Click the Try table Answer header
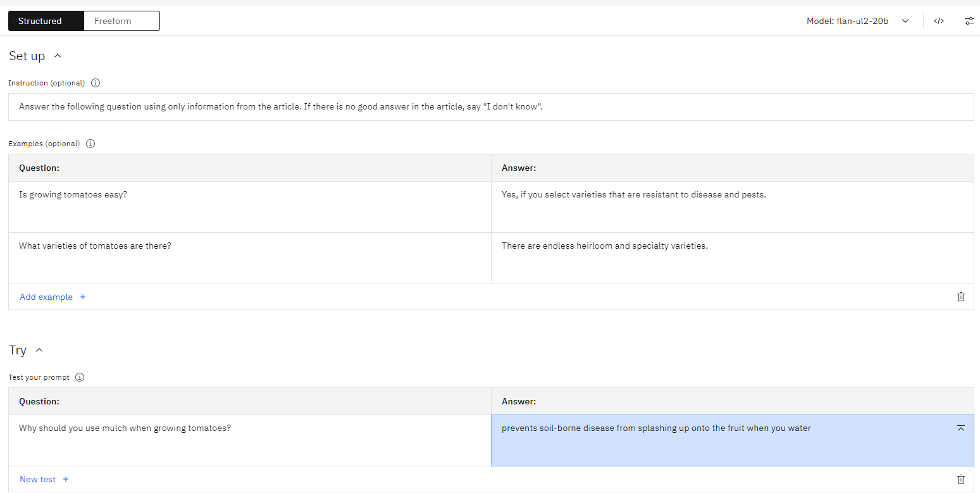Image resolution: width=980 pixels, height=493 pixels. [733, 401]
